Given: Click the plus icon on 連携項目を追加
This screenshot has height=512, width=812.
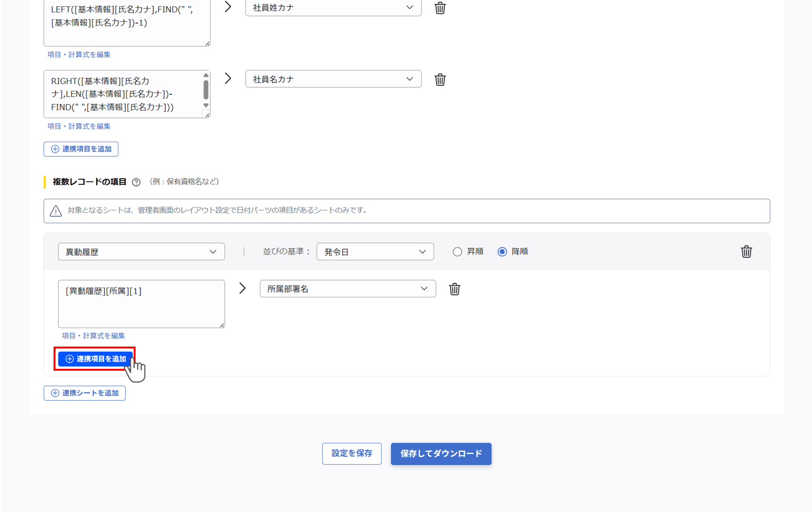Looking at the screenshot, I should [68, 359].
